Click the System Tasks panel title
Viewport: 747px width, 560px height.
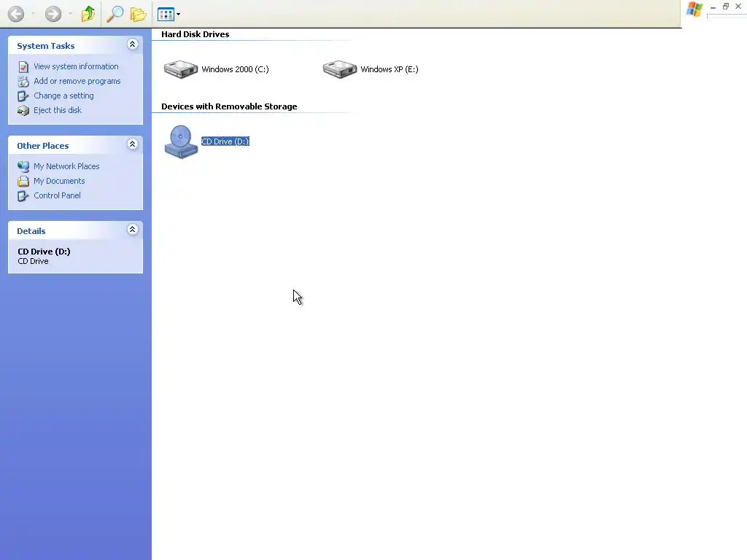[46, 46]
